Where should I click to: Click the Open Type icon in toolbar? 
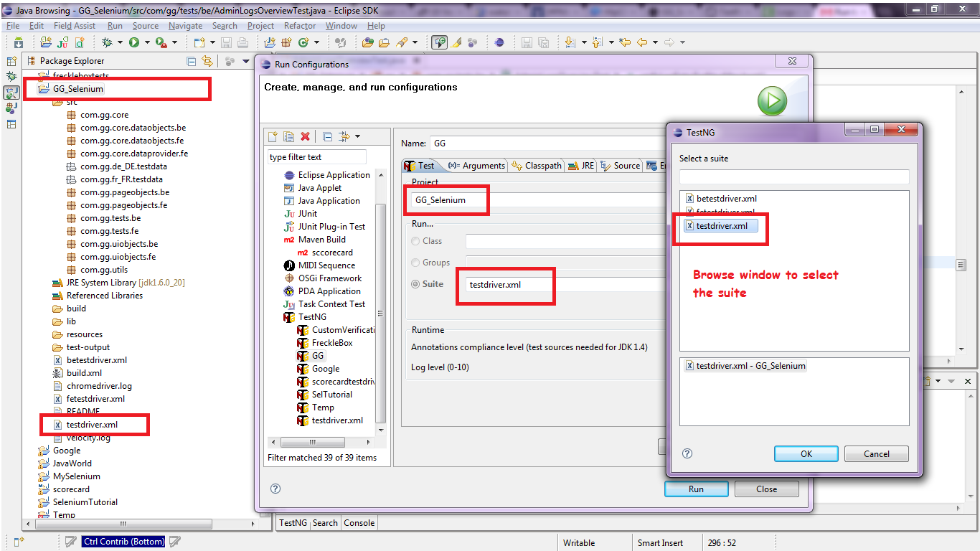[x=367, y=43]
